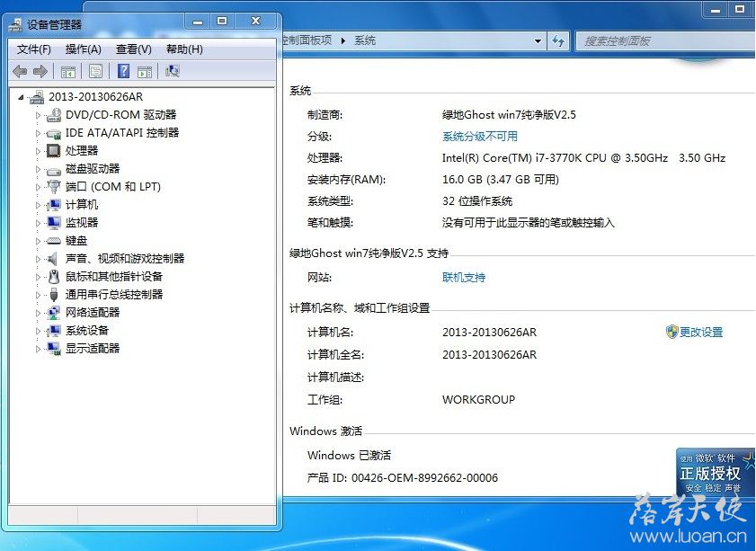Expand the 处理器 category

(38, 151)
